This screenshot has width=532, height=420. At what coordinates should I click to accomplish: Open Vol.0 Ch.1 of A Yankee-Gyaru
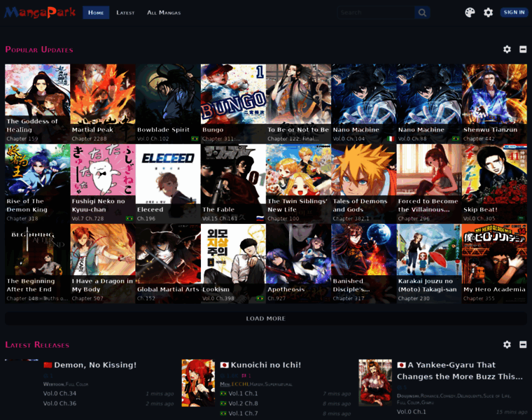(x=411, y=412)
